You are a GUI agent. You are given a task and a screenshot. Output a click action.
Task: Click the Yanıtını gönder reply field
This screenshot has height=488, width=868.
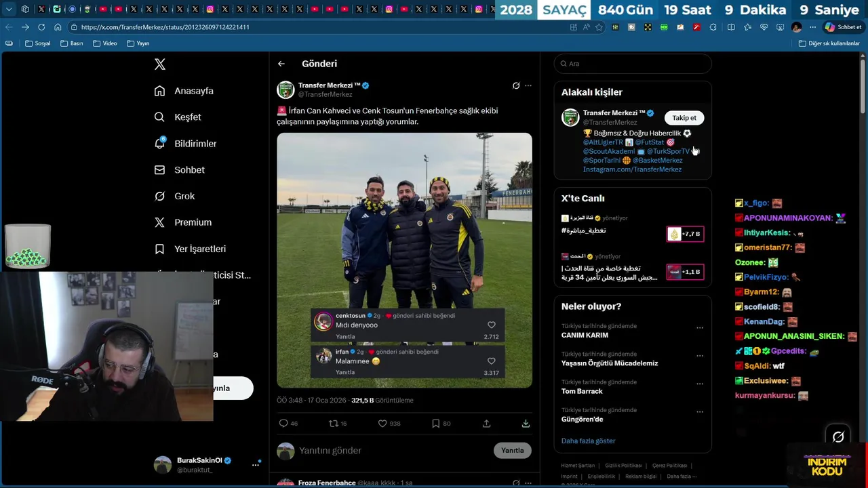(x=393, y=451)
